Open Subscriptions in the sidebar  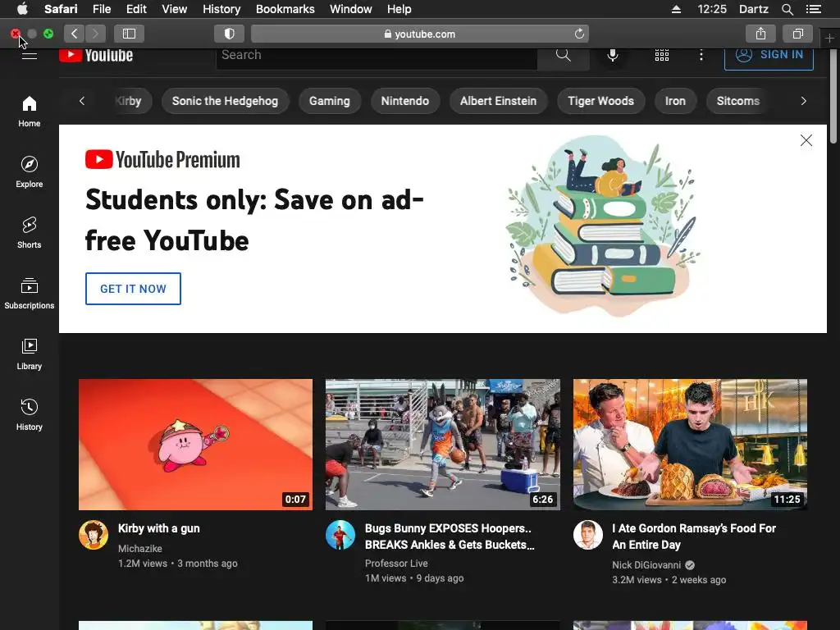click(30, 294)
